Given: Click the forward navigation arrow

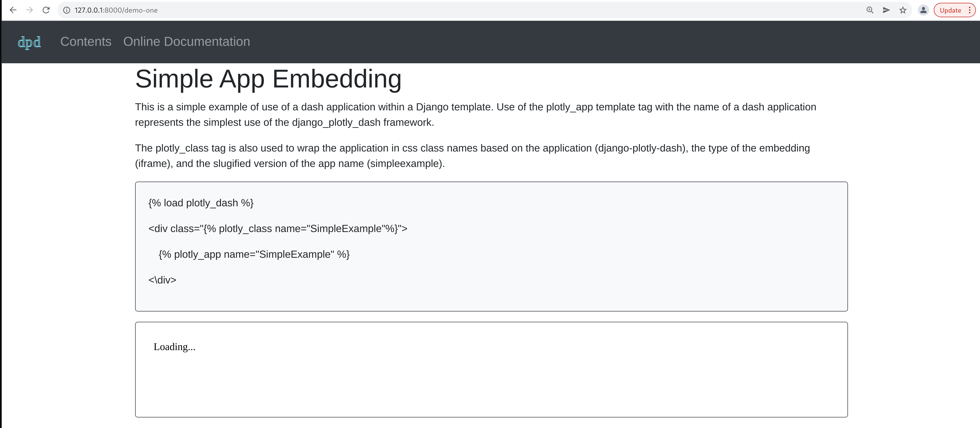Looking at the screenshot, I should (x=30, y=10).
